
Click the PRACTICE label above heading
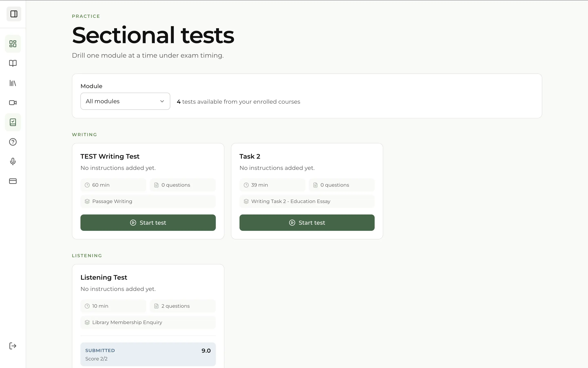point(86,16)
